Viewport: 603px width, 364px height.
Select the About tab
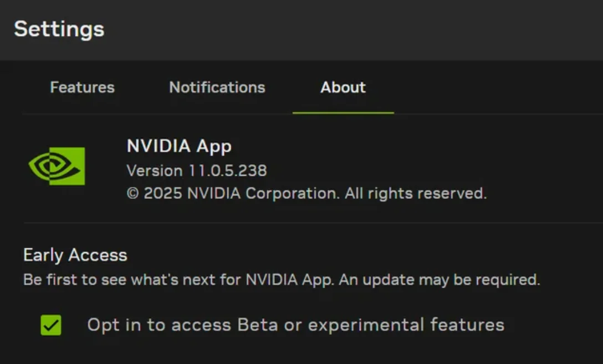[343, 88]
